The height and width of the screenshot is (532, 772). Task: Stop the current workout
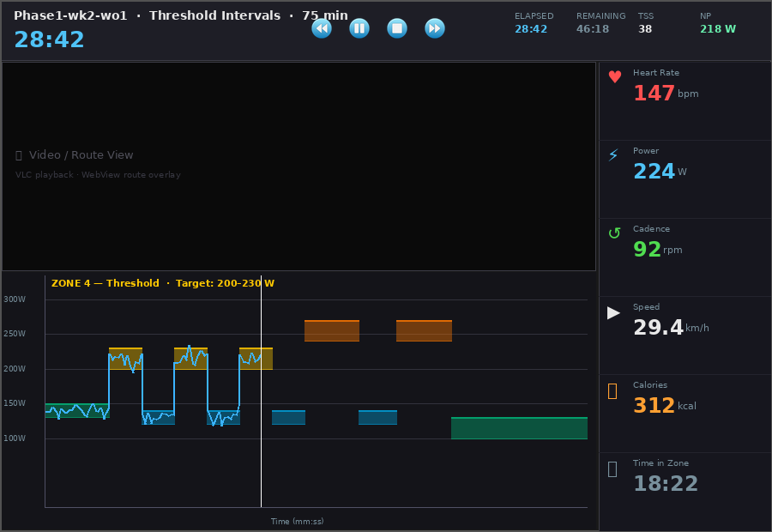396,28
